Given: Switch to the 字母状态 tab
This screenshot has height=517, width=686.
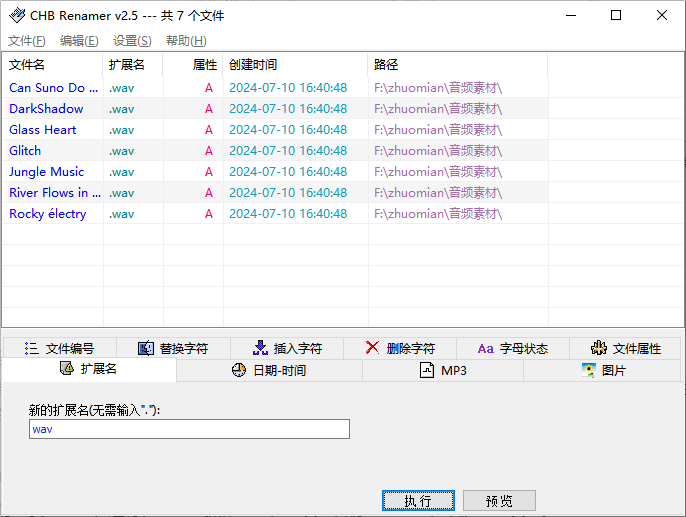Looking at the screenshot, I should pyautogui.click(x=513, y=348).
